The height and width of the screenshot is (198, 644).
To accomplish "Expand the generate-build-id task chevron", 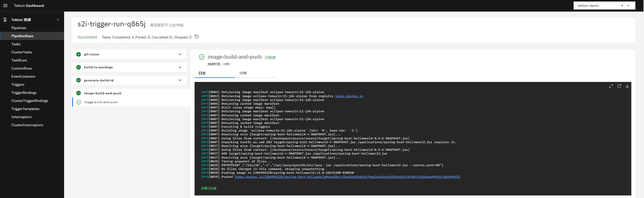I will (x=180, y=80).
